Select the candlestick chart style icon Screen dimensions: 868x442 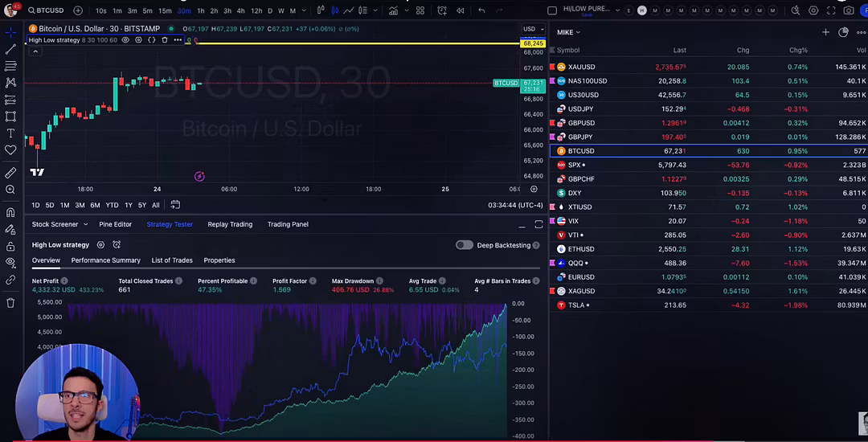point(335,10)
